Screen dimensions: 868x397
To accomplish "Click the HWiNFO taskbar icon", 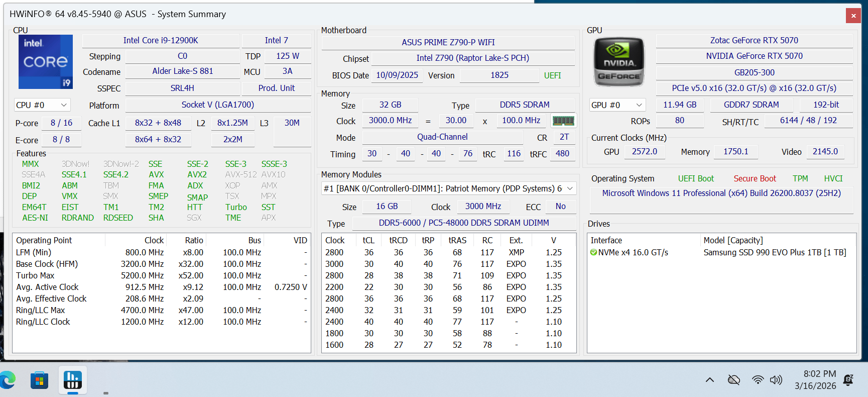I will tap(73, 380).
